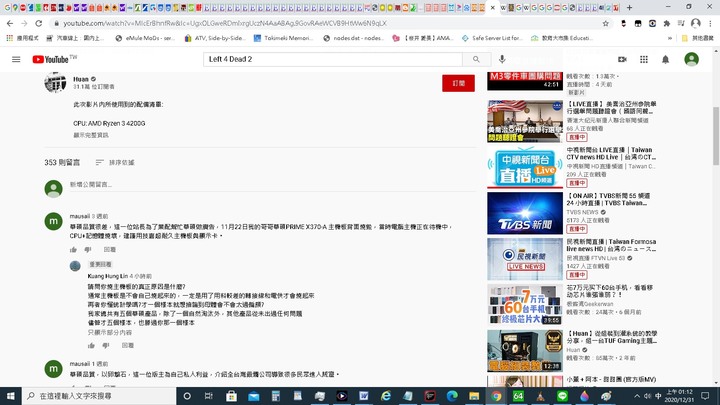
Task: Reload the page
Action: (39, 23)
